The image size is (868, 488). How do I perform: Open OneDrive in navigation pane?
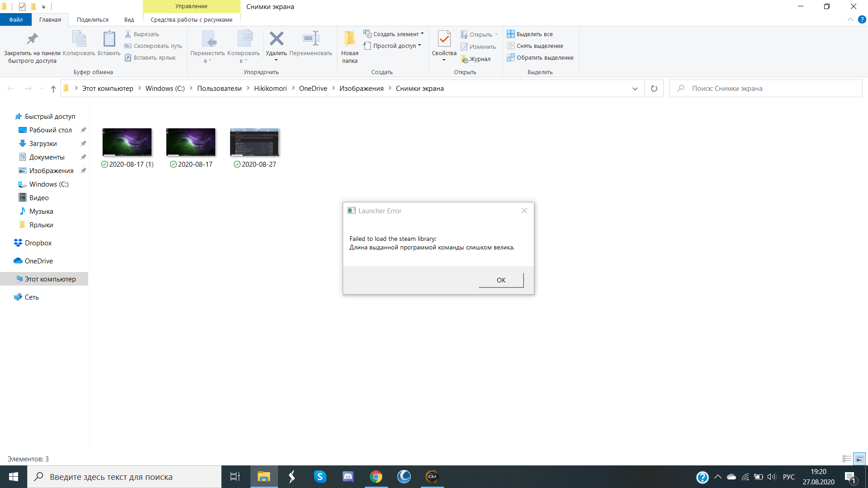click(x=38, y=261)
